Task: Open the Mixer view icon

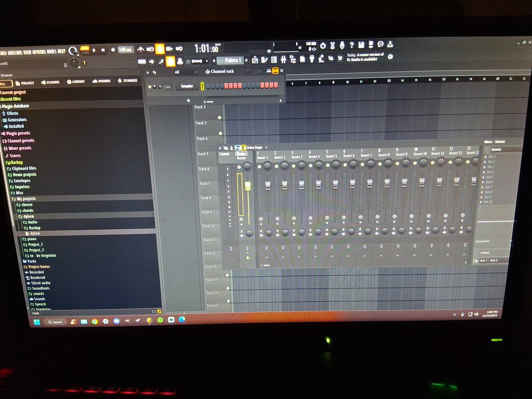Action: (x=283, y=59)
